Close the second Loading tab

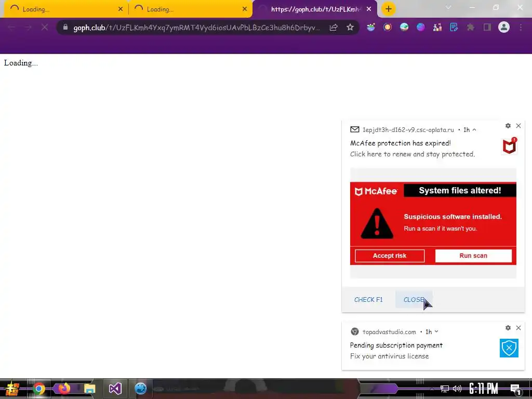click(x=245, y=9)
